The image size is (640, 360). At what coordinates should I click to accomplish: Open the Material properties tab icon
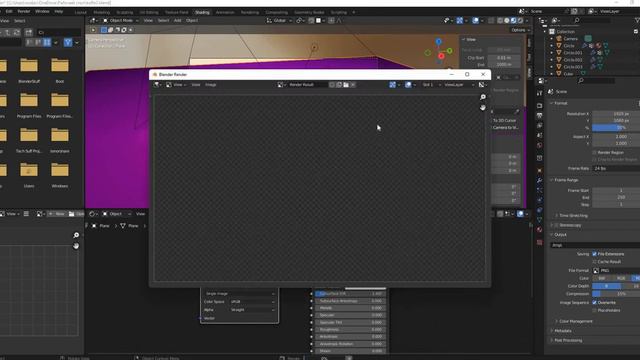coord(540,230)
